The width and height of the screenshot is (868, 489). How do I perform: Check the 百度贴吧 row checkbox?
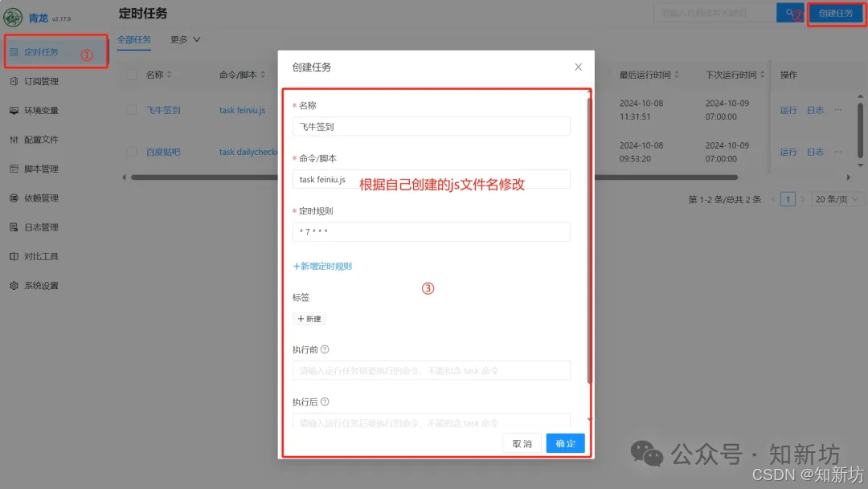[x=132, y=152]
